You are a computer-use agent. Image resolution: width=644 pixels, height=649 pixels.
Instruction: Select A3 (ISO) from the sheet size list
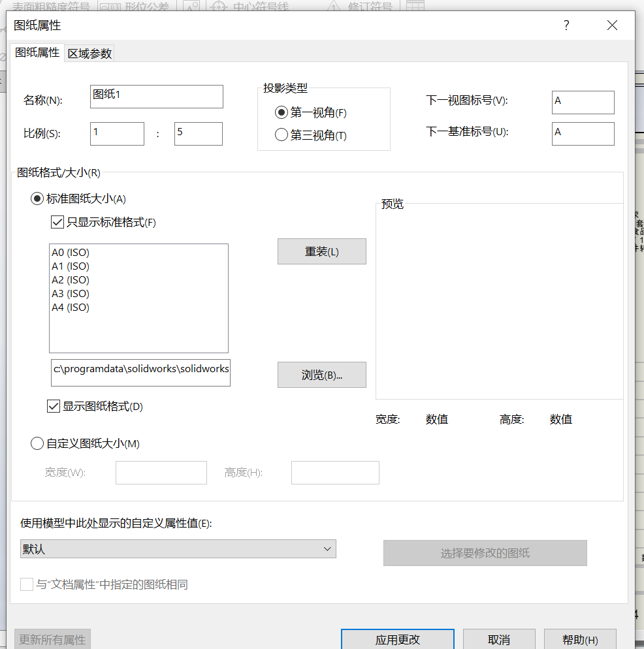pos(70,293)
